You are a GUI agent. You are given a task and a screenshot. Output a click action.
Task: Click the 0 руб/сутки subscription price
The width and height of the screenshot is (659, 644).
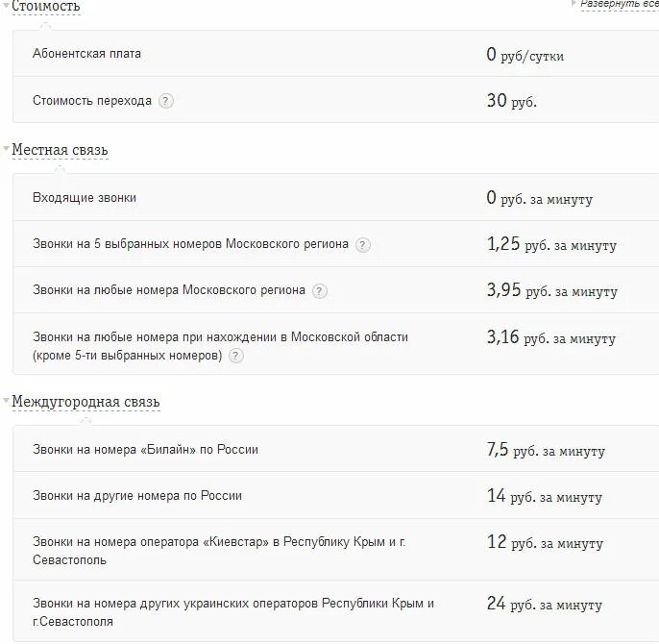[525, 55]
